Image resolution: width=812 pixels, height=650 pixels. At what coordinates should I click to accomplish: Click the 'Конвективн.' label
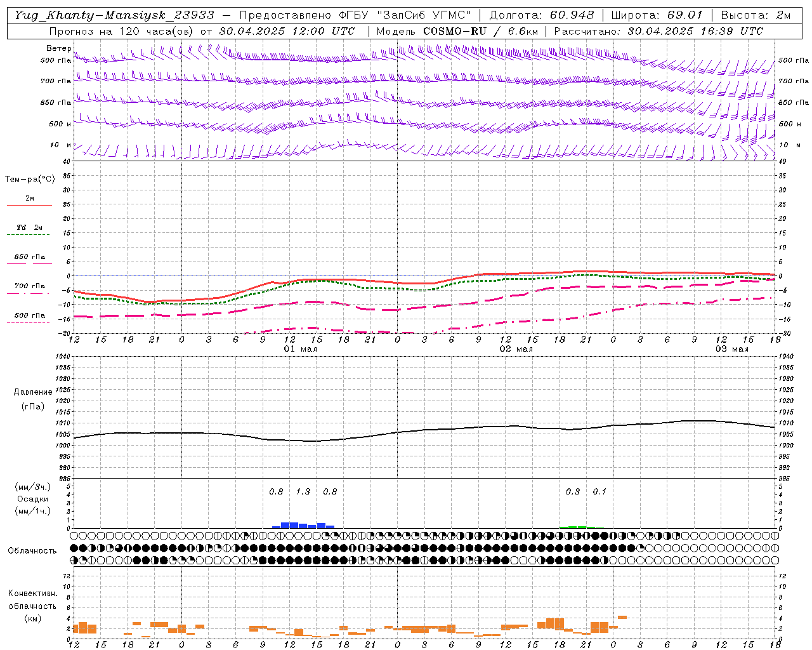point(33,594)
